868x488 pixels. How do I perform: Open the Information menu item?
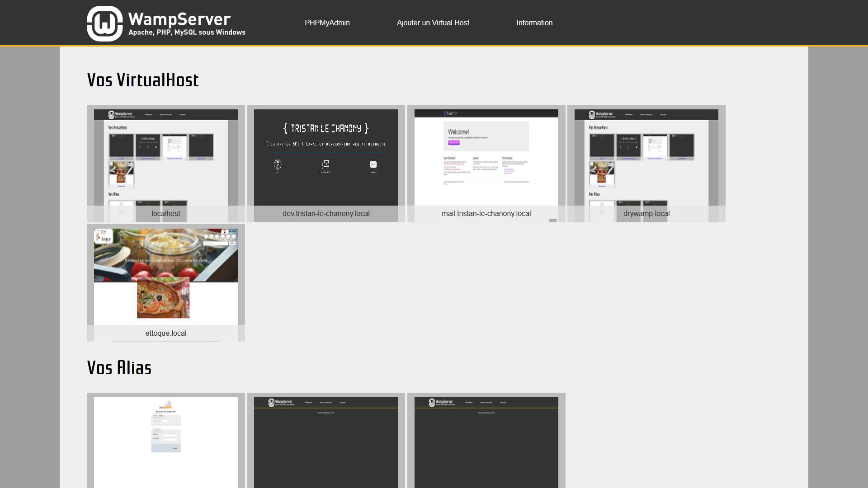[534, 23]
